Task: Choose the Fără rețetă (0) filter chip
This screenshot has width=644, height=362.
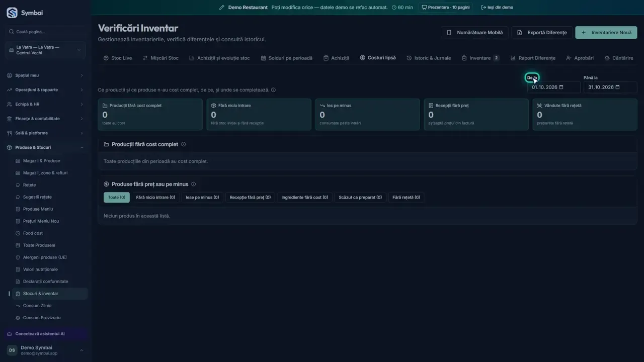Action: click(x=406, y=198)
